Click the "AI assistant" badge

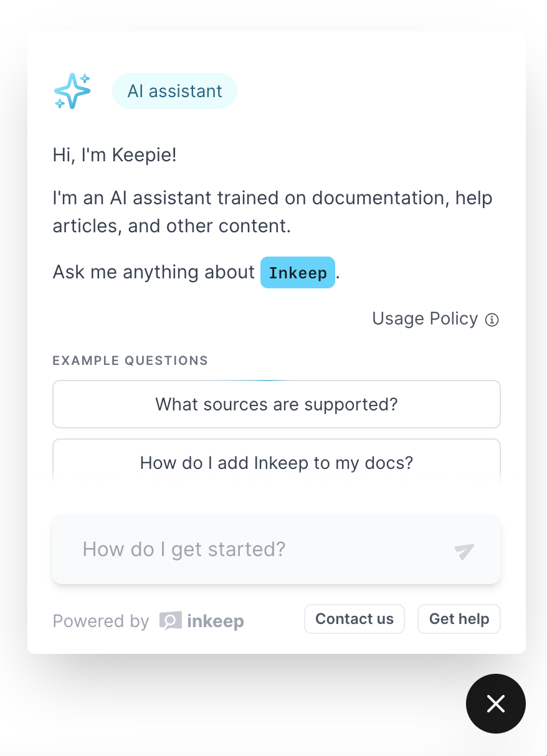click(x=174, y=91)
